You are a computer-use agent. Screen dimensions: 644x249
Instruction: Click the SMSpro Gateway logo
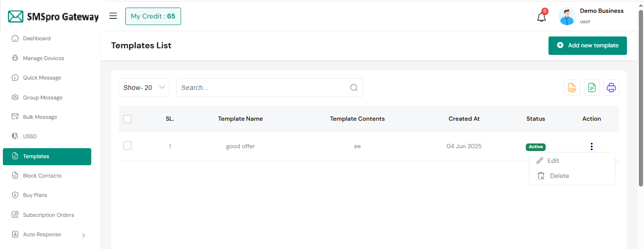tap(53, 17)
